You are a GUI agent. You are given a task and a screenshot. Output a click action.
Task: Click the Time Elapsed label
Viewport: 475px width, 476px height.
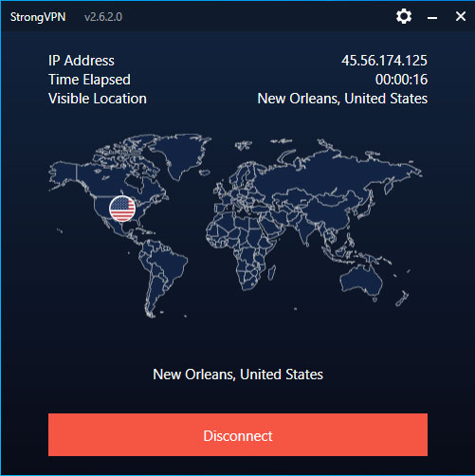[89, 80]
